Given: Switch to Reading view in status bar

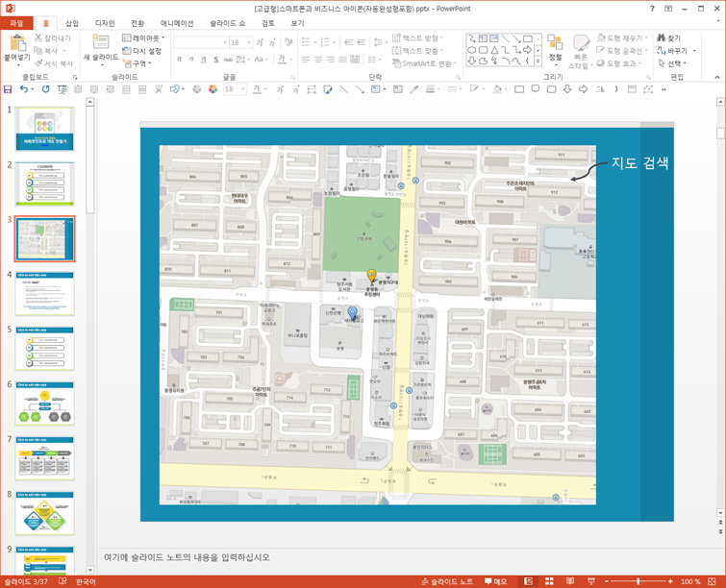Looking at the screenshot, I should [x=570, y=581].
